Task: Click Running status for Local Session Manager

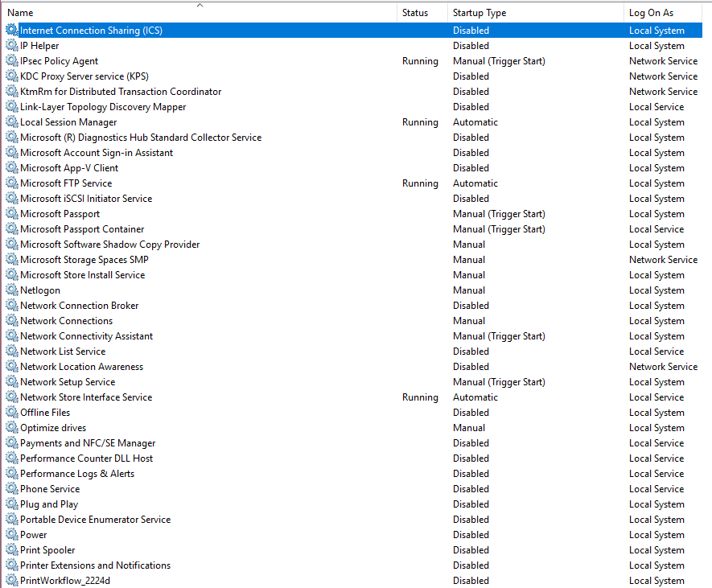Action: tap(420, 122)
